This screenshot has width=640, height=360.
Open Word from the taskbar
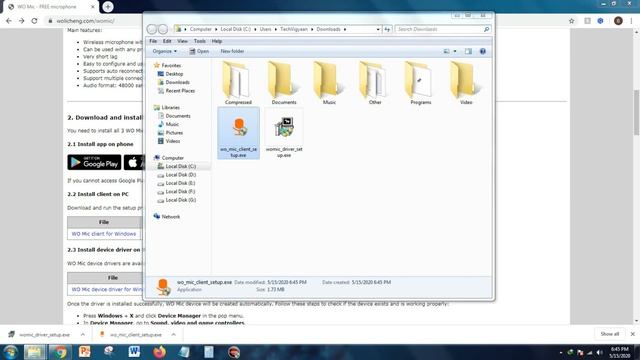click(x=134, y=352)
